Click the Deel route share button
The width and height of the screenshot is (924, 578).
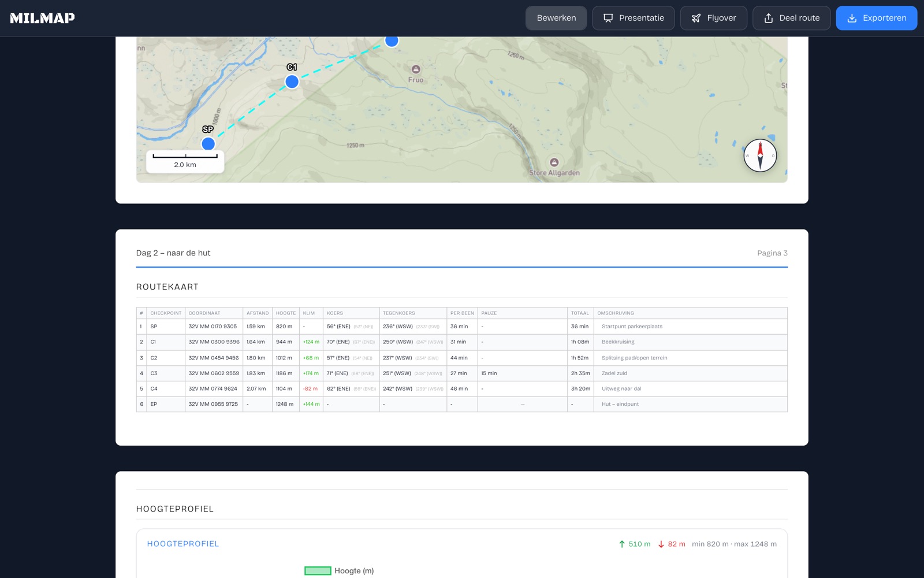[792, 18]
